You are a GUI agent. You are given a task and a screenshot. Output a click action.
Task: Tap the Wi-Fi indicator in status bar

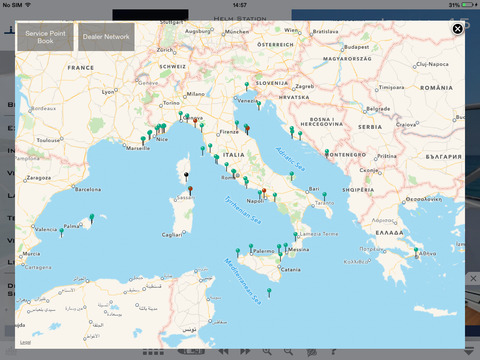(x=28, y=5)
